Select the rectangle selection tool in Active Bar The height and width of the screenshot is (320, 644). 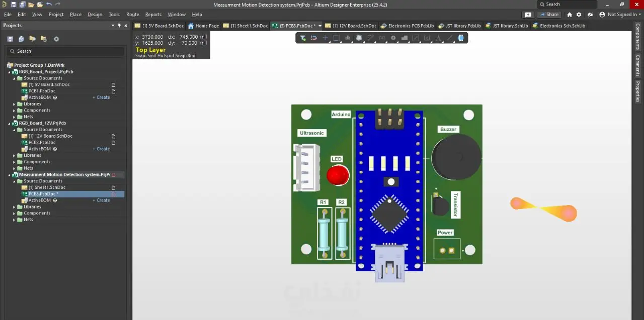[337, 38]
